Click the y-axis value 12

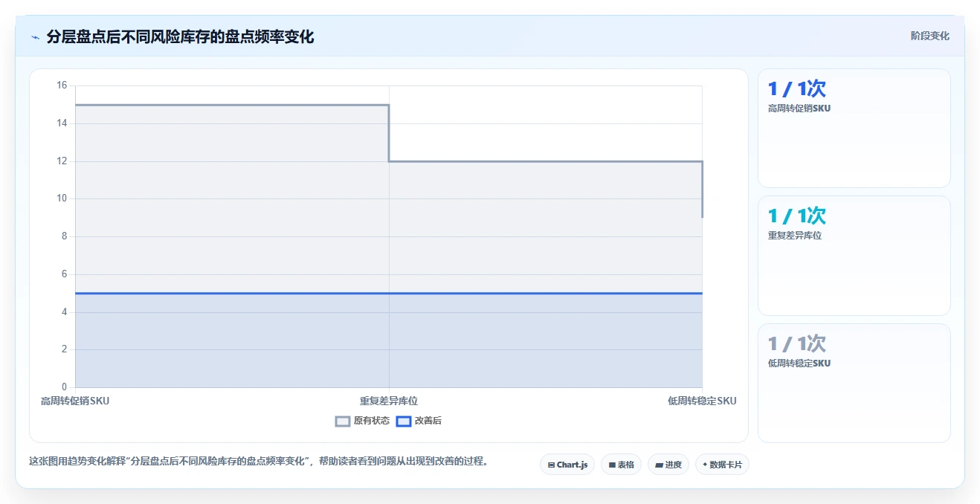pos(62,161)
